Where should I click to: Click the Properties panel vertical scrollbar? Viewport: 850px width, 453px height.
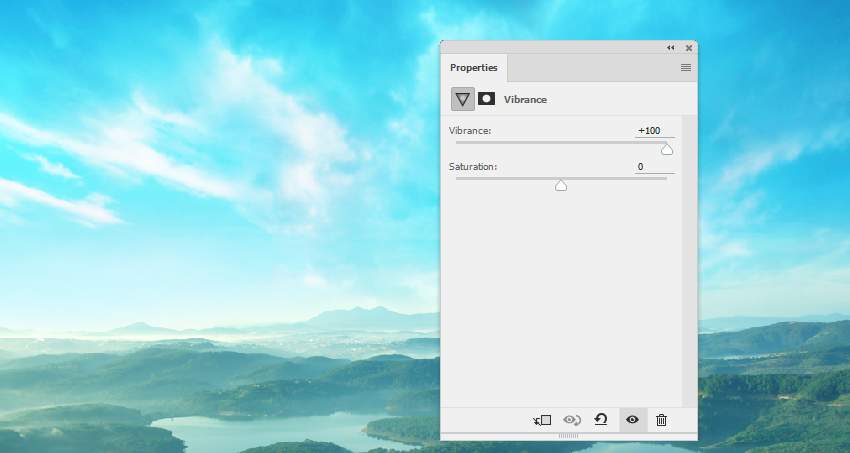(x=689, y=261)
